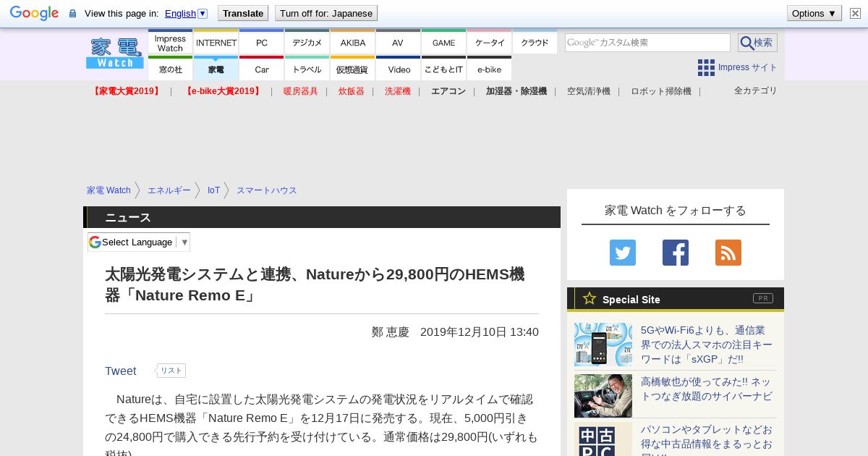This screenshot has width=868, height=456.
Task: Open the AKIBA tab
Action: pos(352,43)
